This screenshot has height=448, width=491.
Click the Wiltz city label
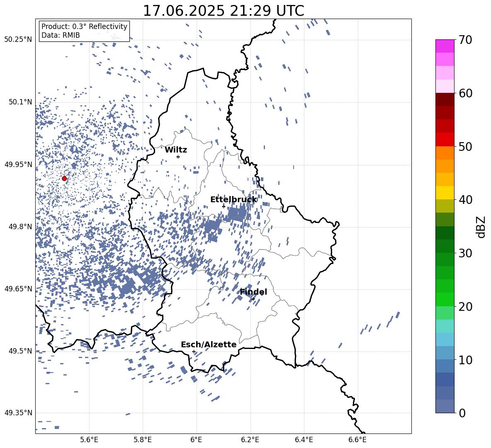[x=176, y=150]
